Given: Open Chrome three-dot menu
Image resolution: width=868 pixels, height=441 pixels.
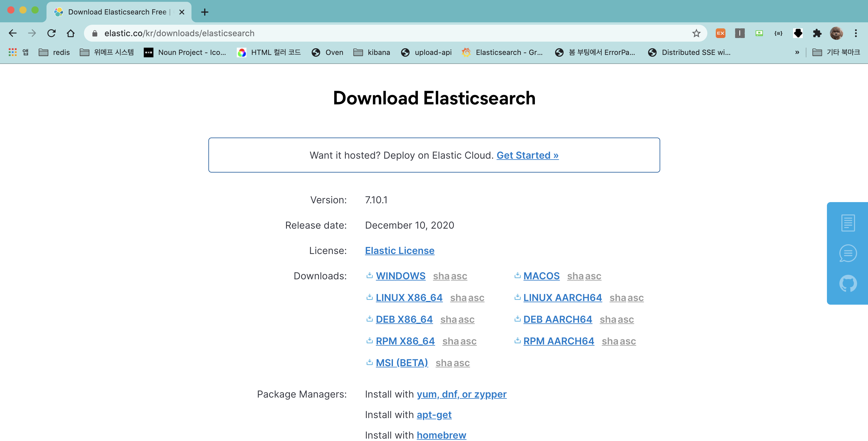Looking at the screenshot, I should pyautogui.click(x=856, y=33).
